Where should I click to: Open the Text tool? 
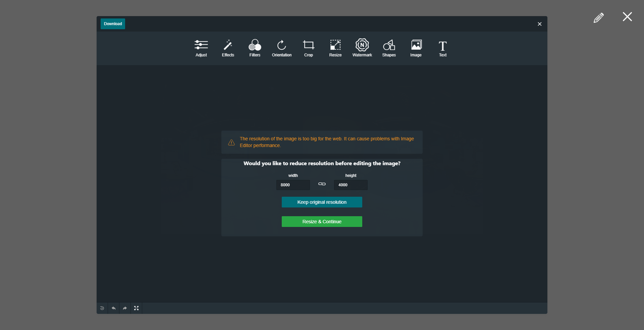(442, 48)
